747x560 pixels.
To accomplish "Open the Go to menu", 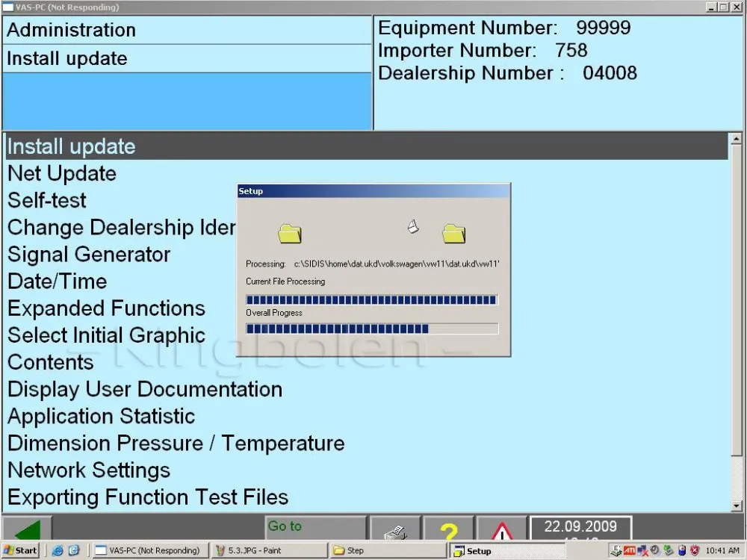I will point(316,528).
